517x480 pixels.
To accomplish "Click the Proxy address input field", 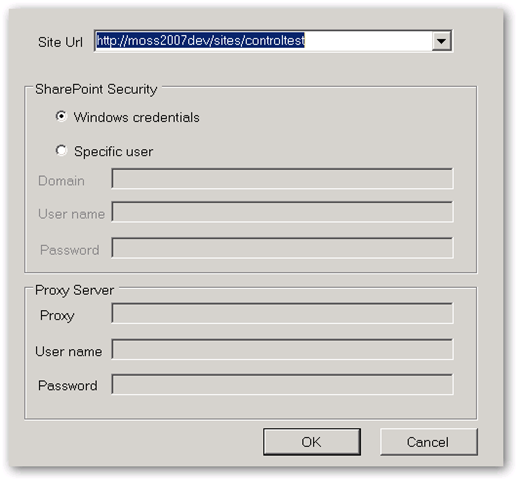I will pos(282,313).
